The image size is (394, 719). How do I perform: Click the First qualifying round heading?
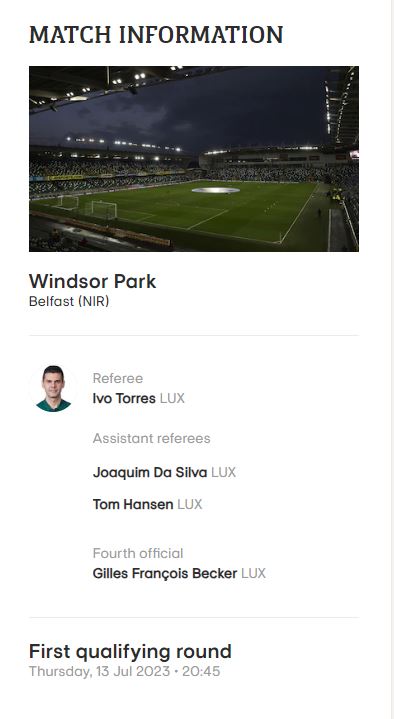(130, 652)
